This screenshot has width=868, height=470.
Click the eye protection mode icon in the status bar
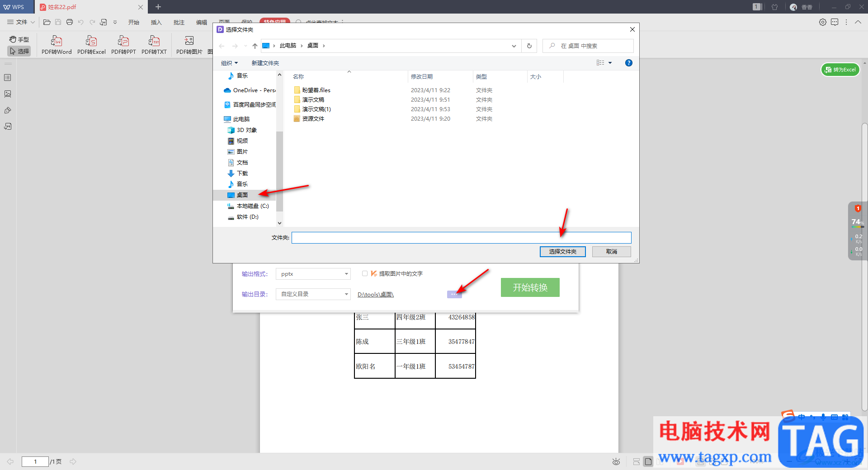tap(616, 461)
